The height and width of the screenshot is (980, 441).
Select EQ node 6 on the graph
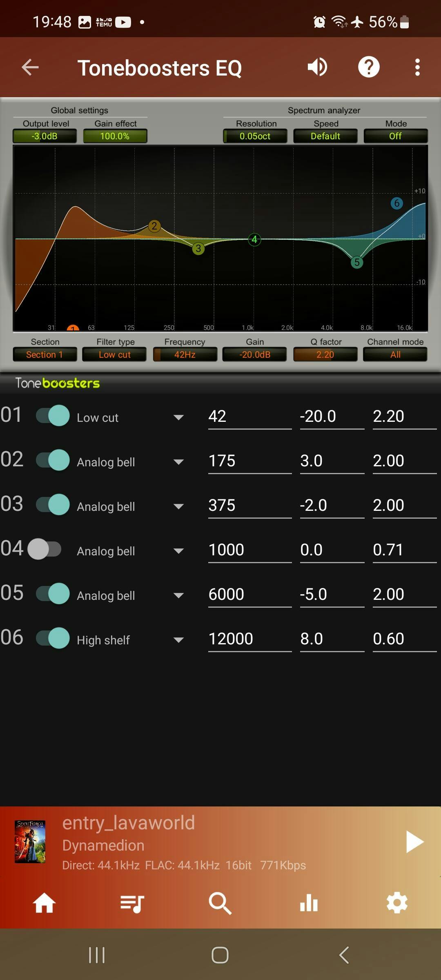[396, 203]
